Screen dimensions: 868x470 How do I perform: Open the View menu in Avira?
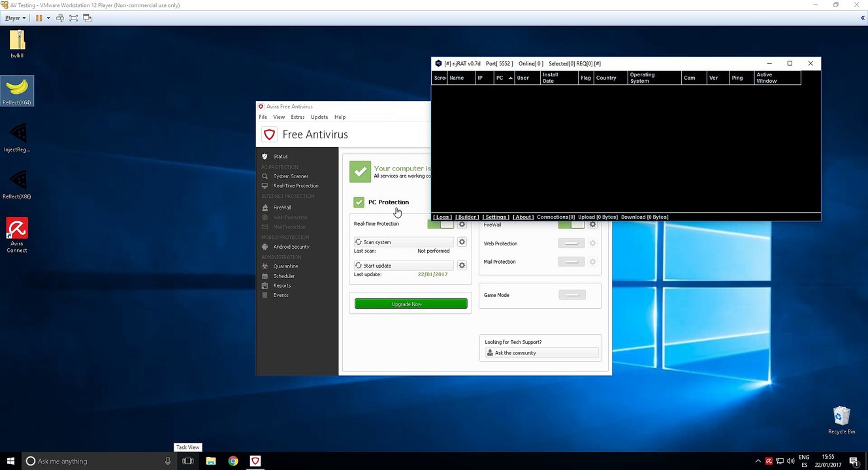(x=279, y=117)
